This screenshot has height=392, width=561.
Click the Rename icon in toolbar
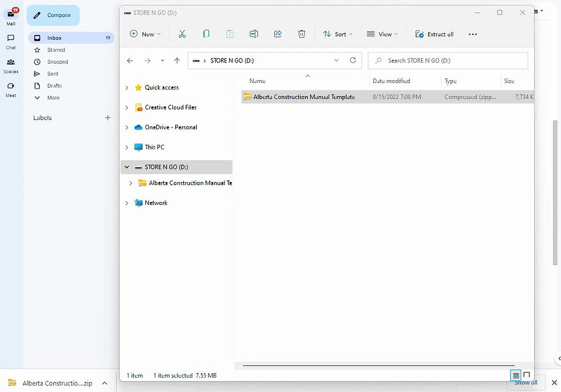pos(254,34)
